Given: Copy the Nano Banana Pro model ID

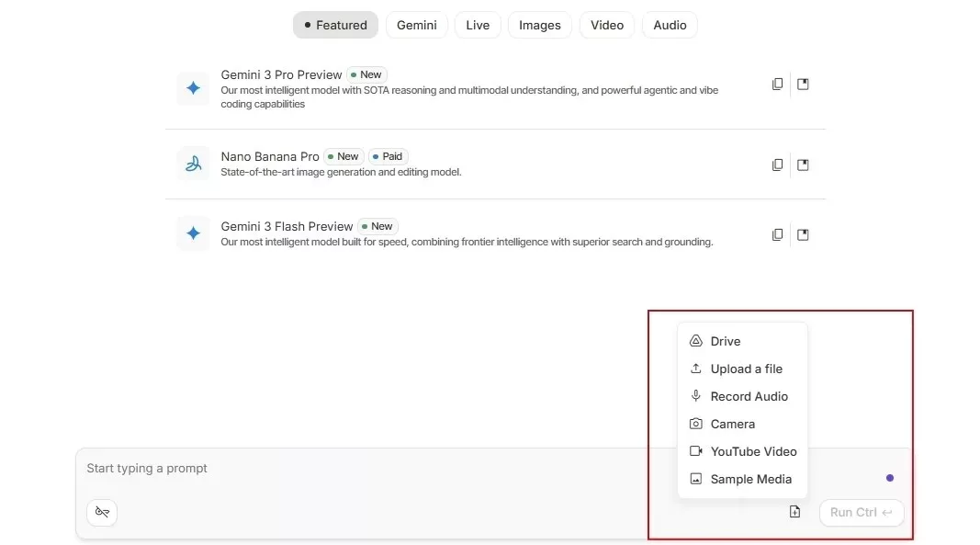Looking at the screenshot, I should pos(777,165).
